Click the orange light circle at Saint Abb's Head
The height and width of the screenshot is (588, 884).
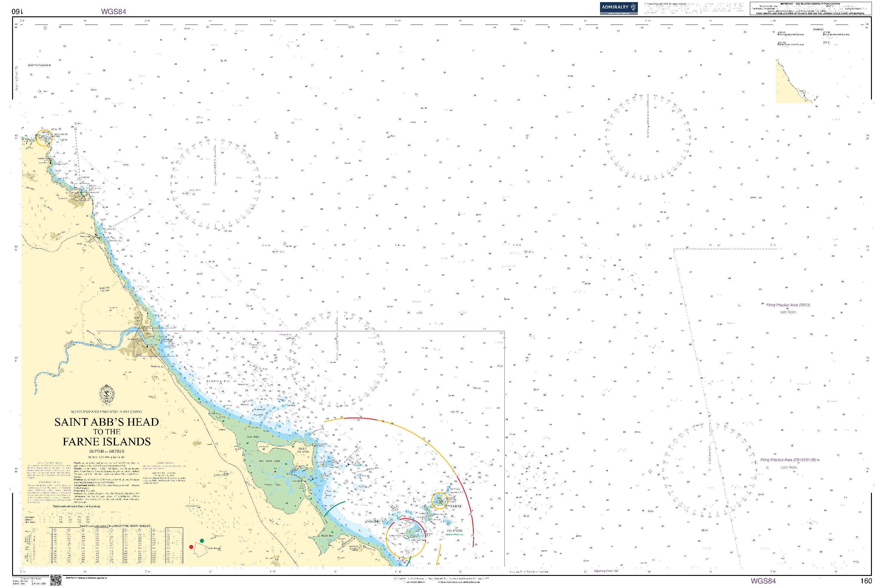[x=44, y=138]
